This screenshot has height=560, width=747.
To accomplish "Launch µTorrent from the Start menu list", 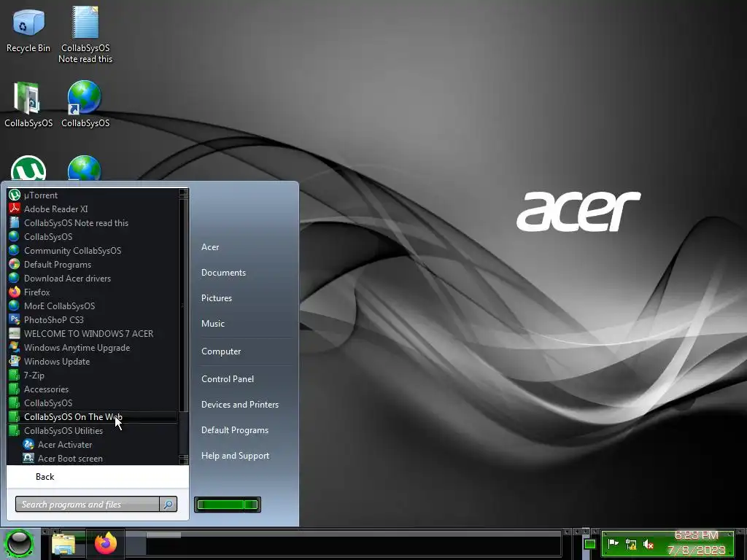I will coord(93,195).
